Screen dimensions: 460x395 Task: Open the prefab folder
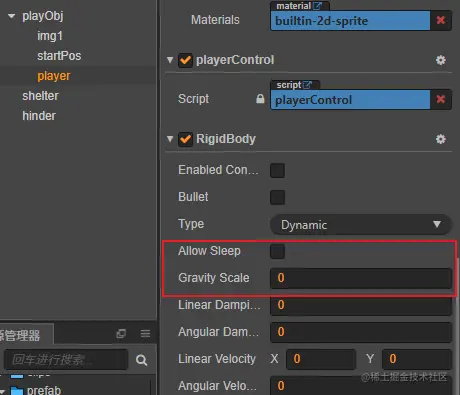point(44,390)
